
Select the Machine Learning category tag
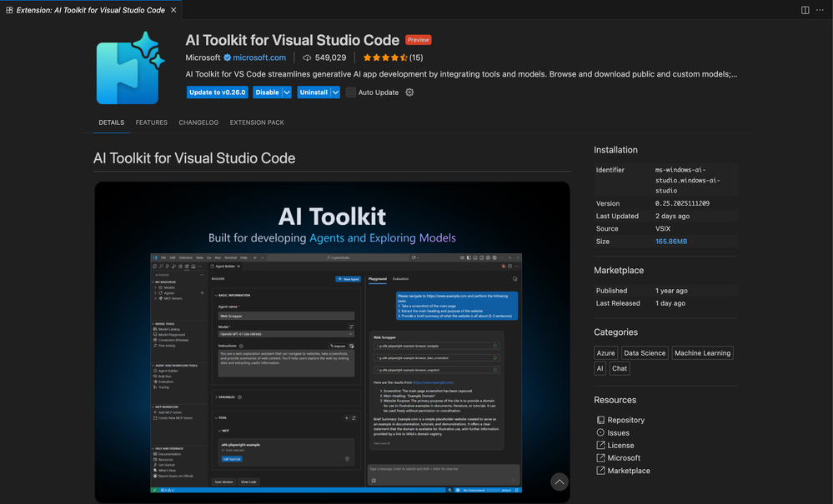(x=702, y=353)
